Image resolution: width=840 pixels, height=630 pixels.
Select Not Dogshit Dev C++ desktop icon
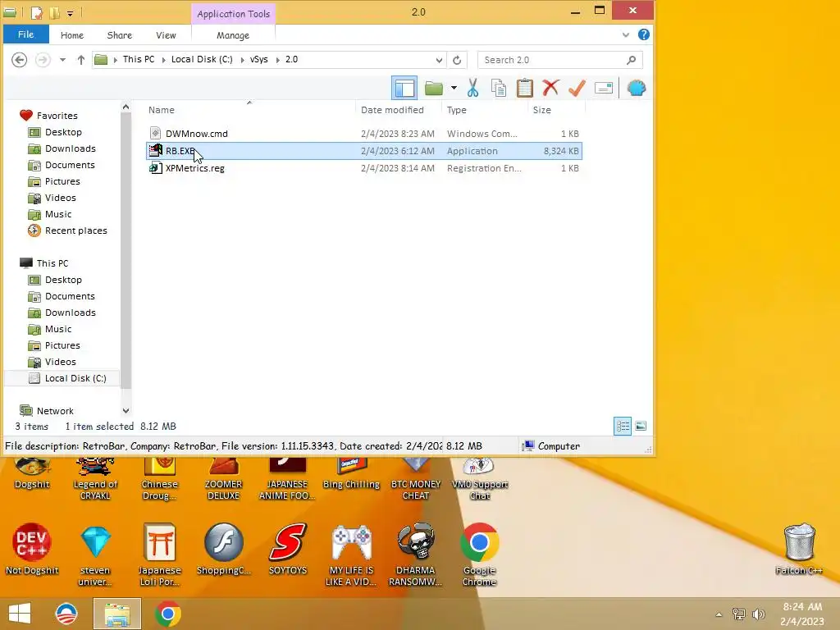tap(32, 549)
